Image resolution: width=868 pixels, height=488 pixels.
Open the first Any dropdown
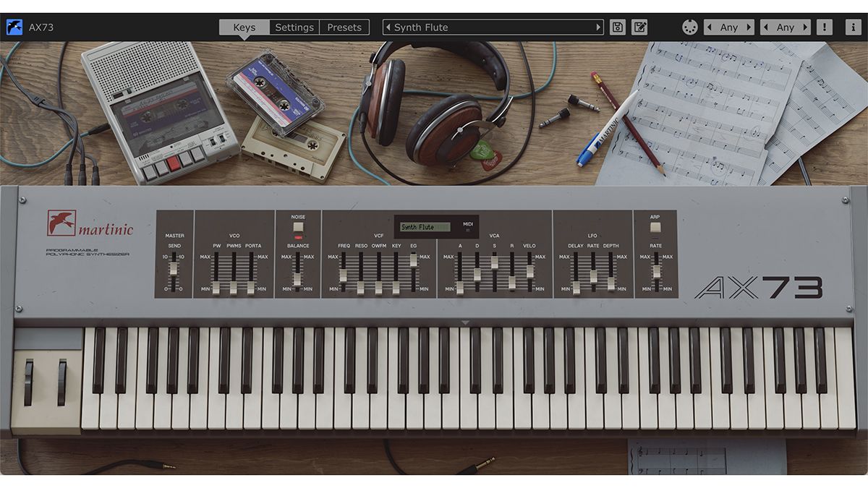729,27
